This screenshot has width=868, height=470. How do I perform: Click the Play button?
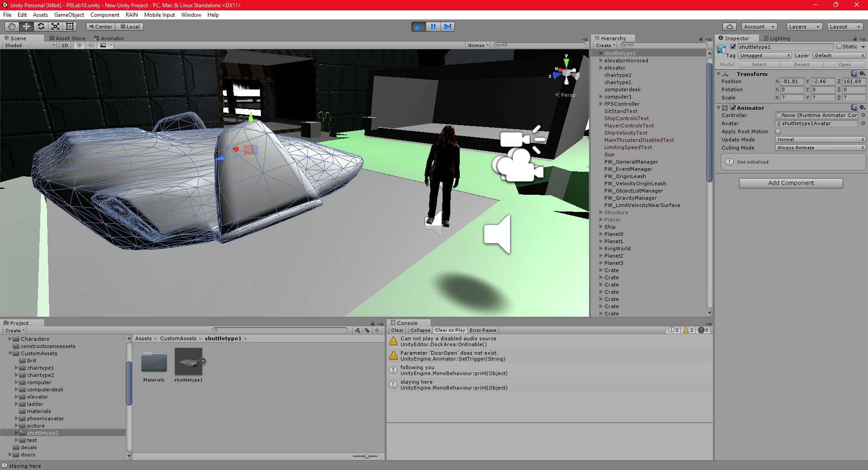pyautogui.click(x=419, y=27)
